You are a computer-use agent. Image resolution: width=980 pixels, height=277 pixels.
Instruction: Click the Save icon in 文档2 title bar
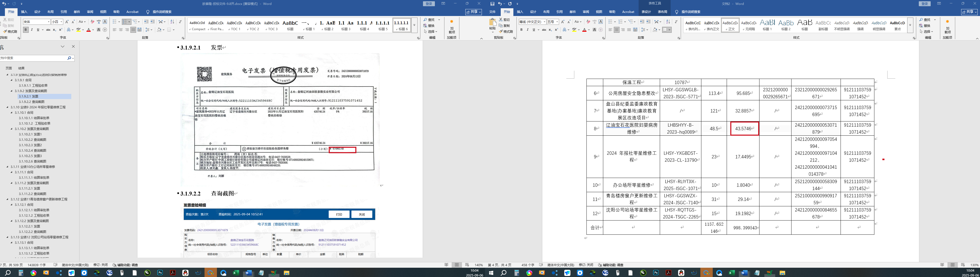492,4
